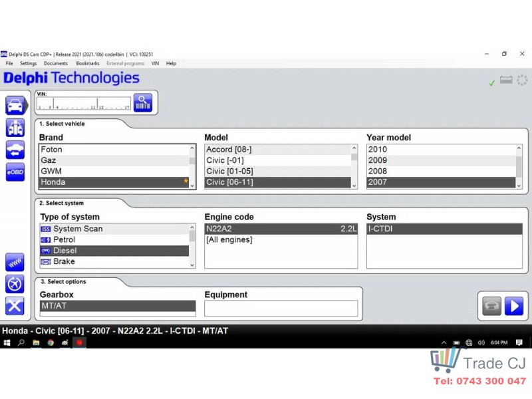532x399 pixels.
Task: Click the down arrow of the Model list
Action: [354, 186]
